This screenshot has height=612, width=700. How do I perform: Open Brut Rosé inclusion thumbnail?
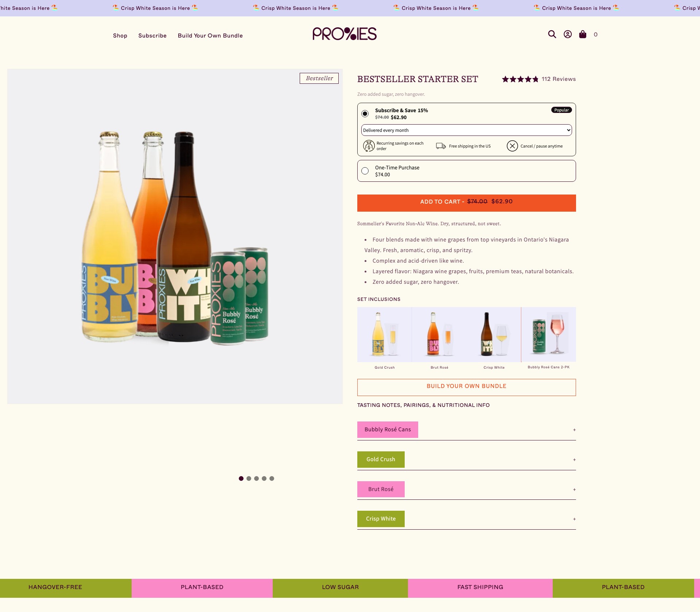coord(439,334)
